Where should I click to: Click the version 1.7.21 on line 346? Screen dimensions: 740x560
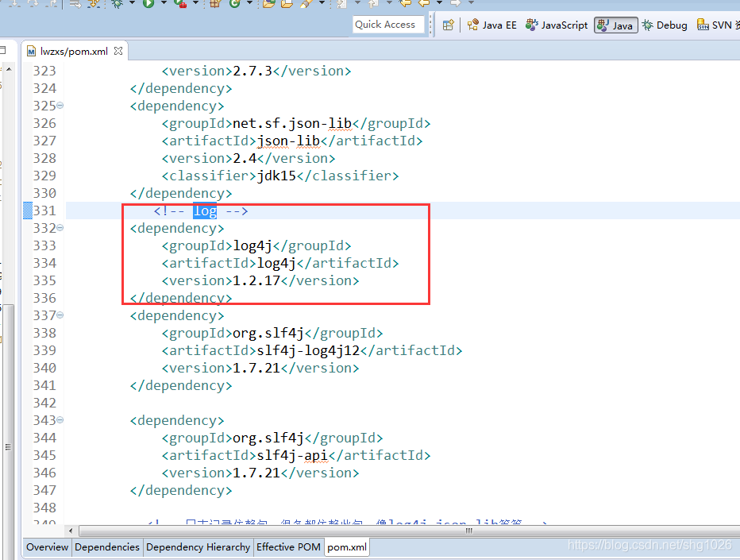tap(256, 473)
